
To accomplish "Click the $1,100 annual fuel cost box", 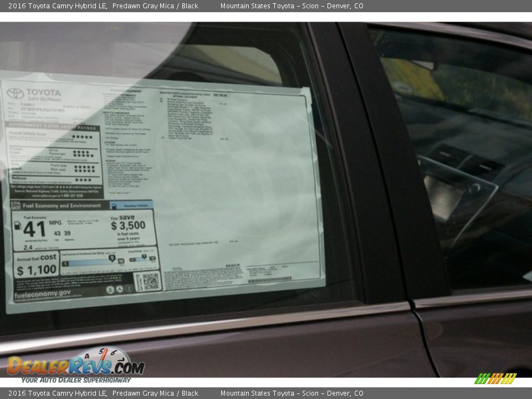I will coord(37,265).
